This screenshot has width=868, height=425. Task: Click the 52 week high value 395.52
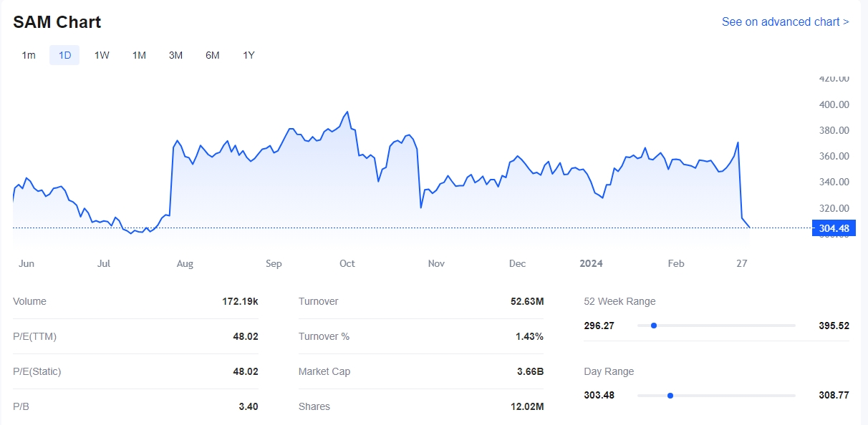tap(834, 326)
